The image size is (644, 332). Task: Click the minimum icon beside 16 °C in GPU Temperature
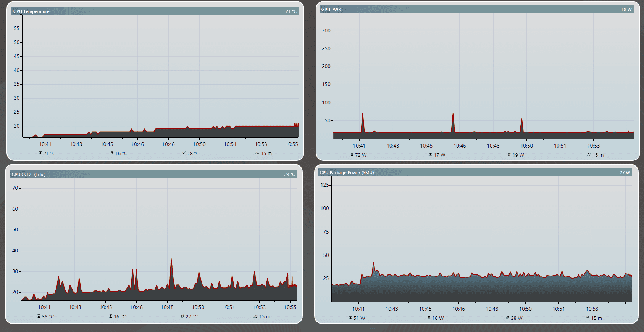click(x=112, y=153)
